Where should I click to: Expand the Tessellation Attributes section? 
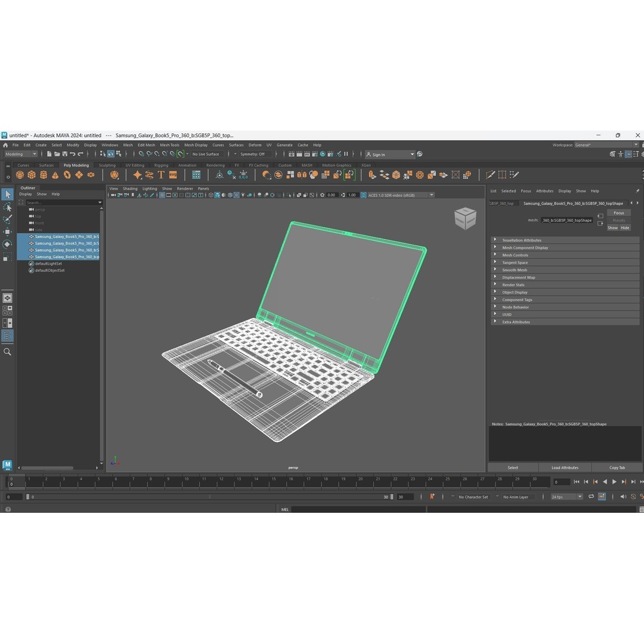pyautogui.click(x=565, y=240)
